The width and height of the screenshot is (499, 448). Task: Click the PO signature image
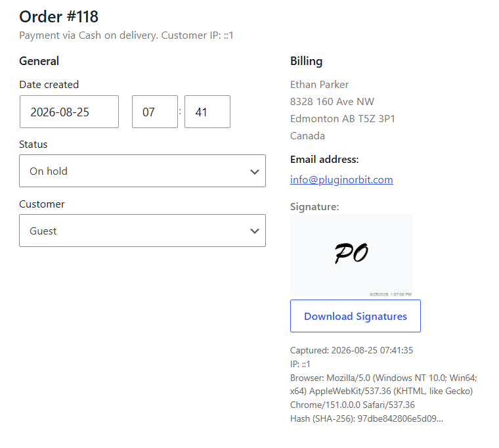(351, 256)
